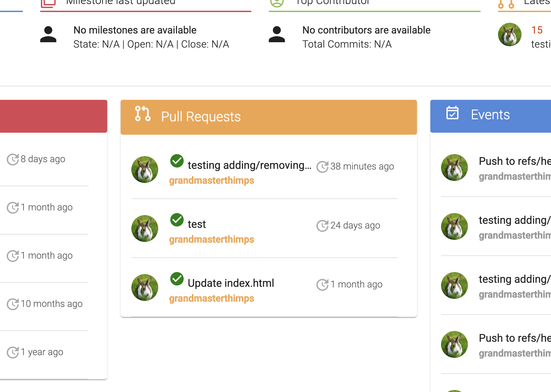The height and width of the screenshot is (392, 551).
Task: Click the person silhouette under No contributors available
Action: pyautogui.click(x=277, y=35)
